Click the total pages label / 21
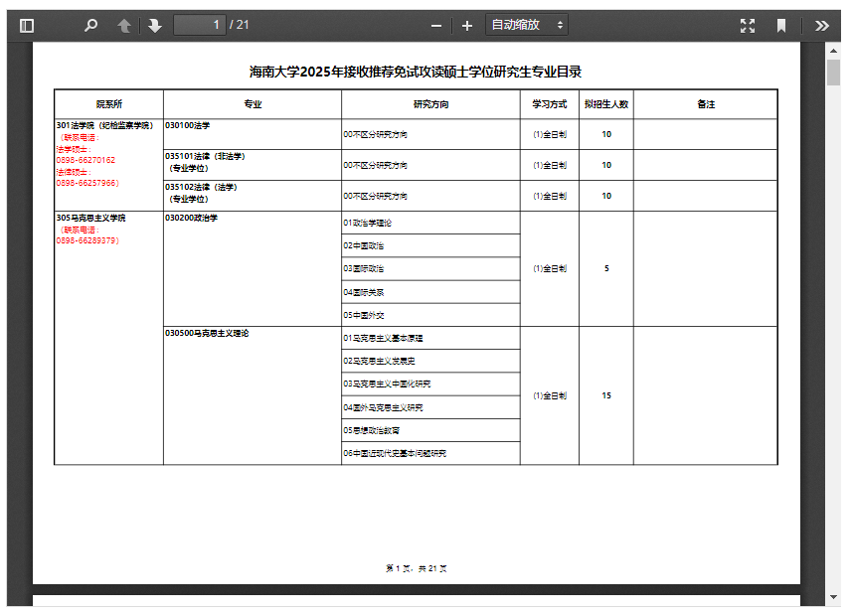Image resolution: width=852 pixels, height=616 pixels. click(x=239, y=25)
